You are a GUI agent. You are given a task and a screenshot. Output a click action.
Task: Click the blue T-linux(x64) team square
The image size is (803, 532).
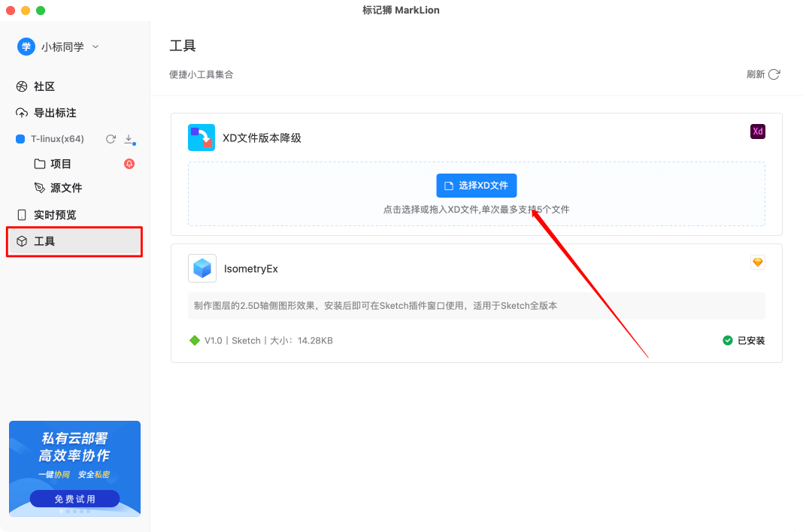click(20, 139)
